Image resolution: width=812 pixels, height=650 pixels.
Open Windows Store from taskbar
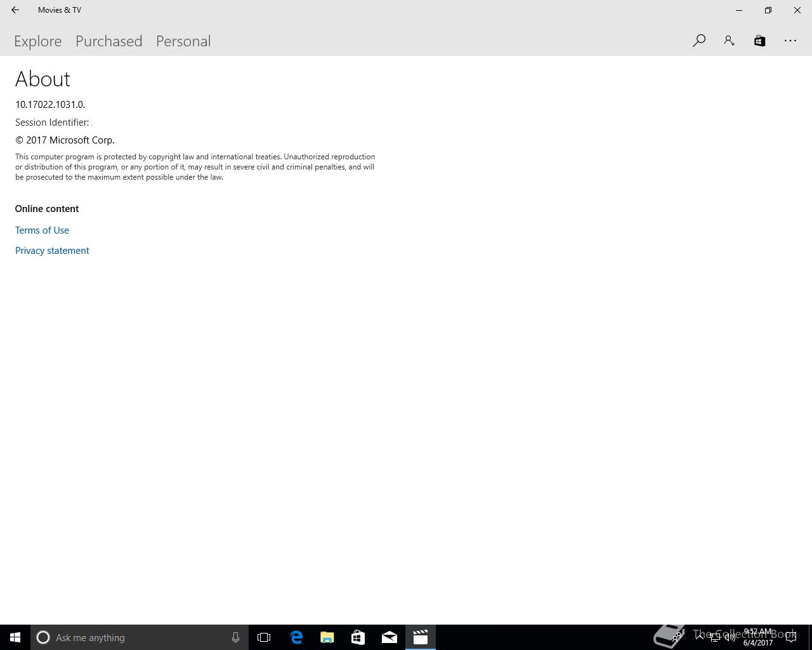click(x=358, y=637)
